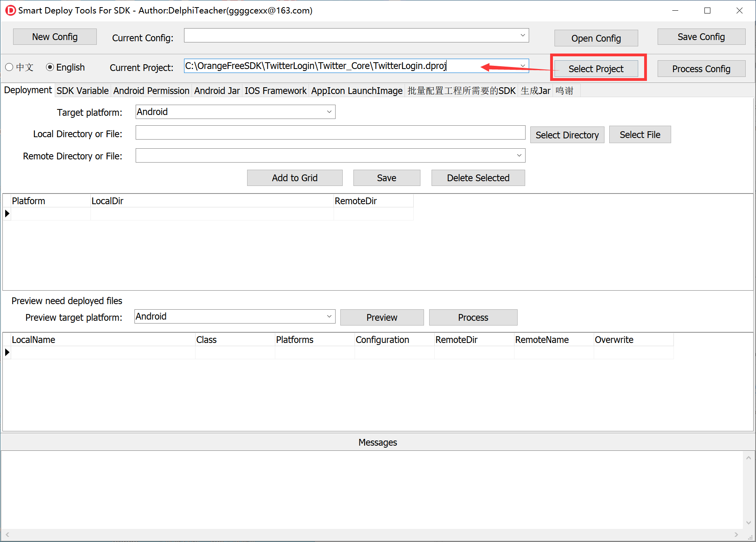756x542 pixels.
Task: Select the English language radio button
Action: (50, 67)
